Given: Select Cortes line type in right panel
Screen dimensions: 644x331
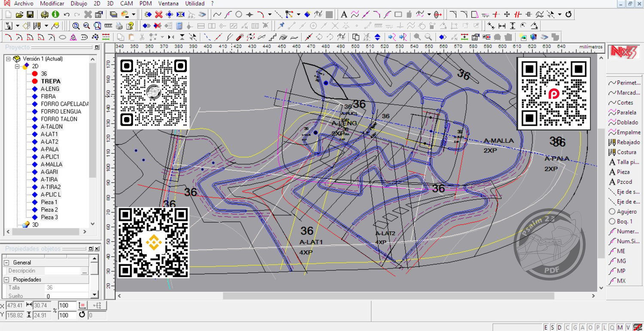Looking at the screenshot, I should 621,102.
